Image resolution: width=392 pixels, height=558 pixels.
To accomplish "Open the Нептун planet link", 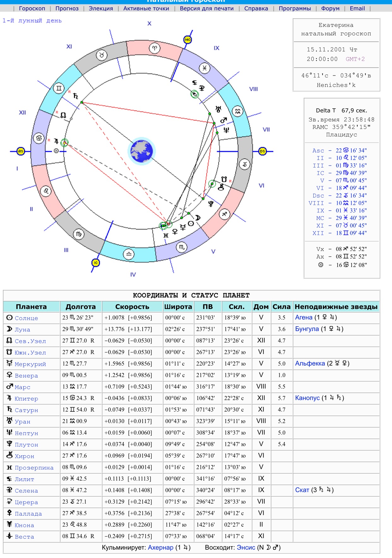I will 26,433.
